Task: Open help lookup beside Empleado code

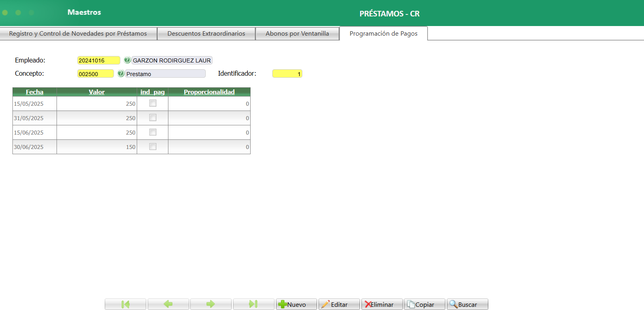Action: coord(127,60)
